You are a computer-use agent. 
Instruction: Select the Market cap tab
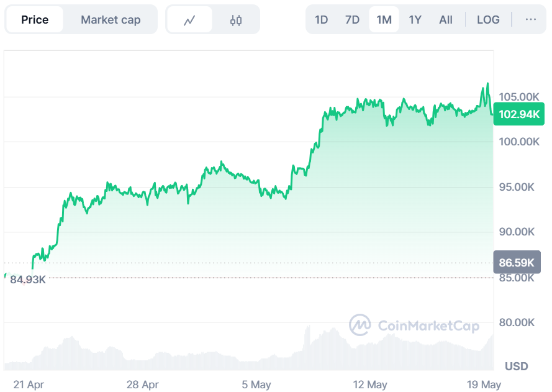click(x=111, y=20)
